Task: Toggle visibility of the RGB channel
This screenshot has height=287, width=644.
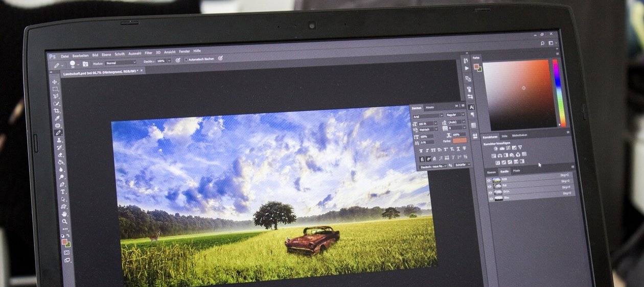Action: click(x=490, y=180)
